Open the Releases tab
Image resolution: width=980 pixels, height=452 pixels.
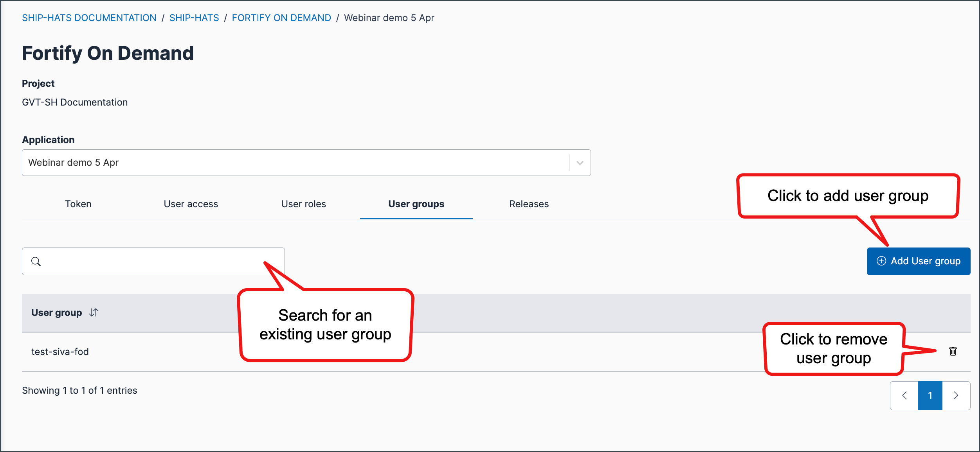[529, 204]
